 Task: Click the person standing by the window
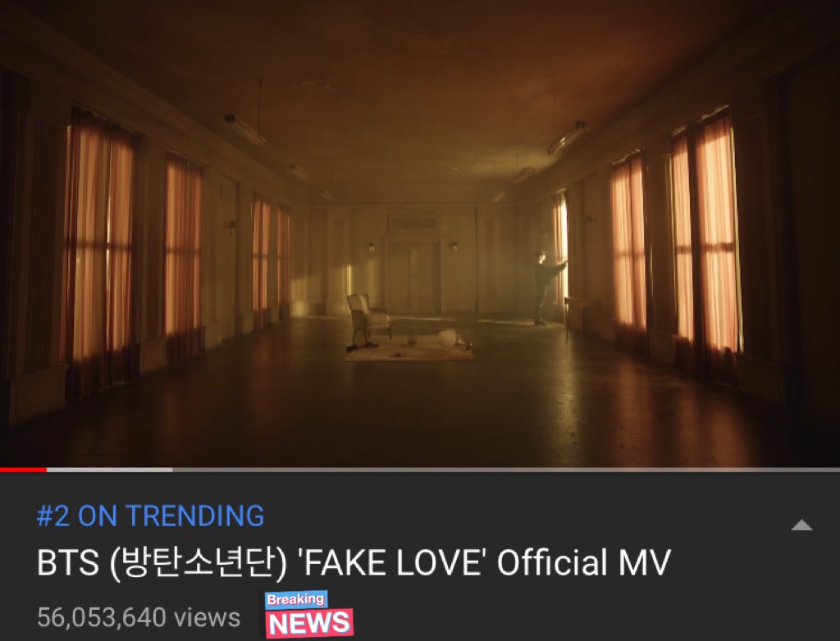point(547,288)
